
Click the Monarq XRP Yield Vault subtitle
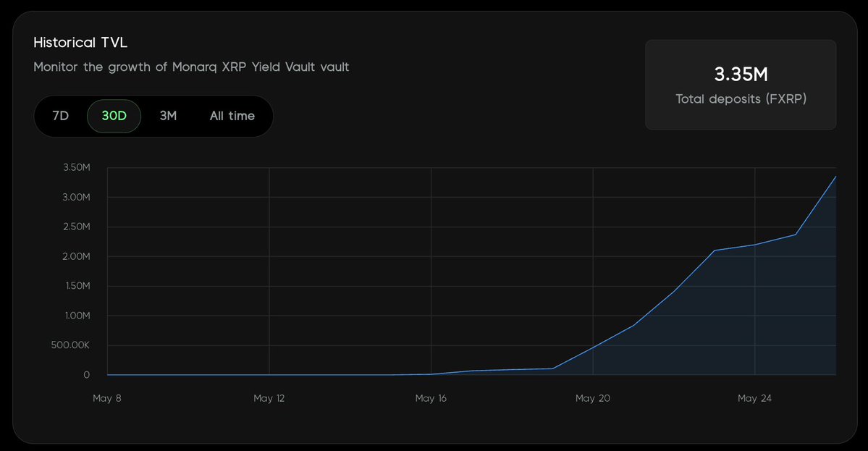(x=191, y=67)
